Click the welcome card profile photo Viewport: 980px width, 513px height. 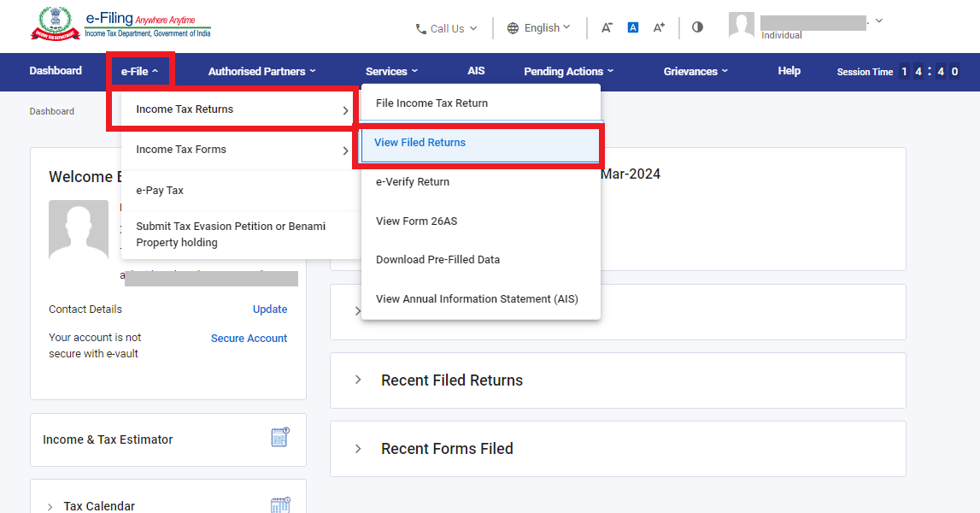(x=79, y=230)
